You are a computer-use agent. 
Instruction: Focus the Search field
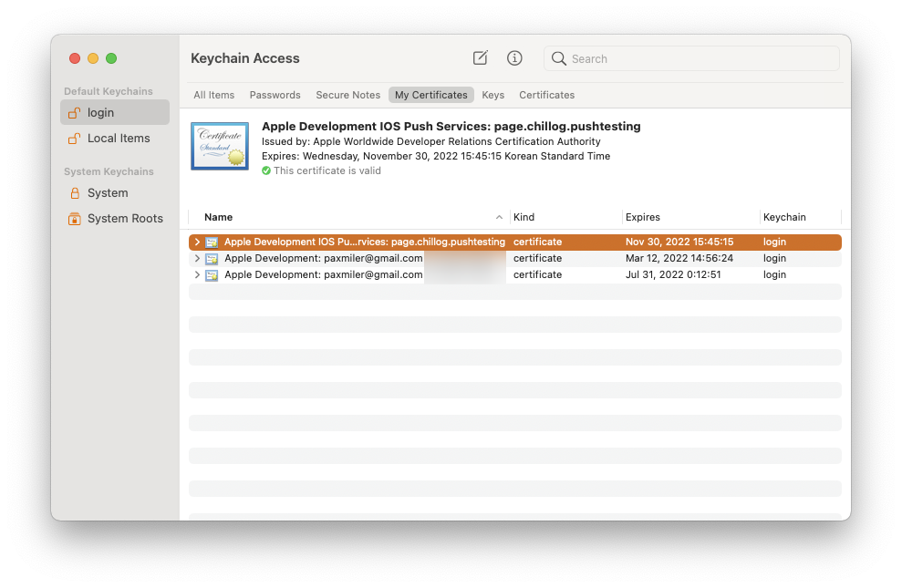click(691, 58)
